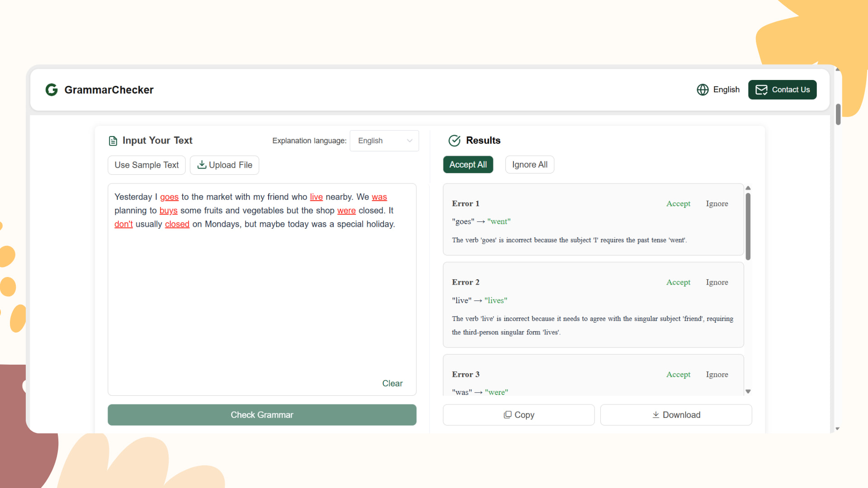This screenshot has height=488, width=868.
Task: Expand the English language selector chevron
Action: point(409,141)
